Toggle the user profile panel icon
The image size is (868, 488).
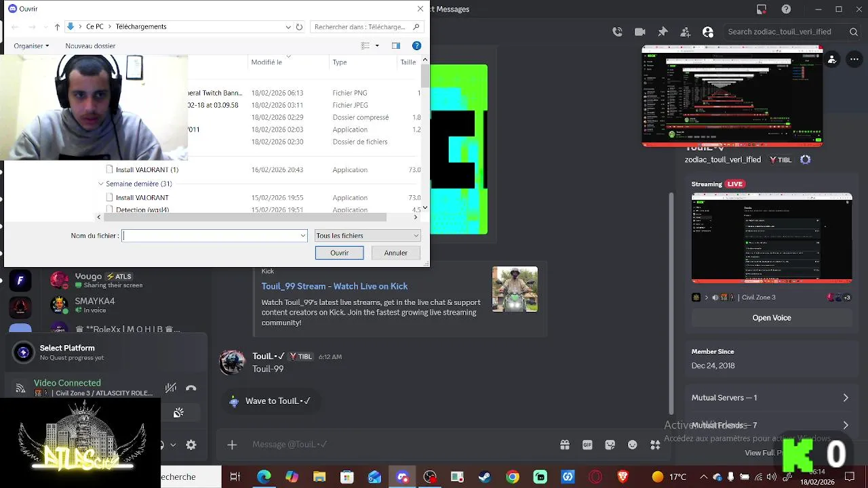pyautogui.click(x=708, y=32)
